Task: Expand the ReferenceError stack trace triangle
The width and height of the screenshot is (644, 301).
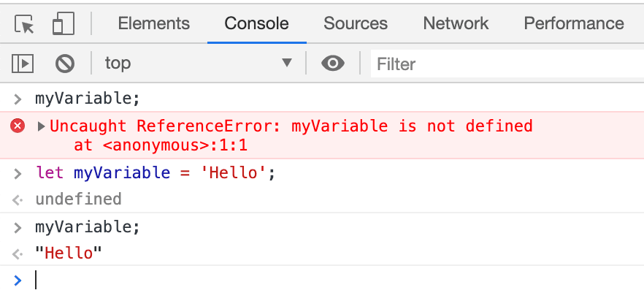Action: (41, 126)
